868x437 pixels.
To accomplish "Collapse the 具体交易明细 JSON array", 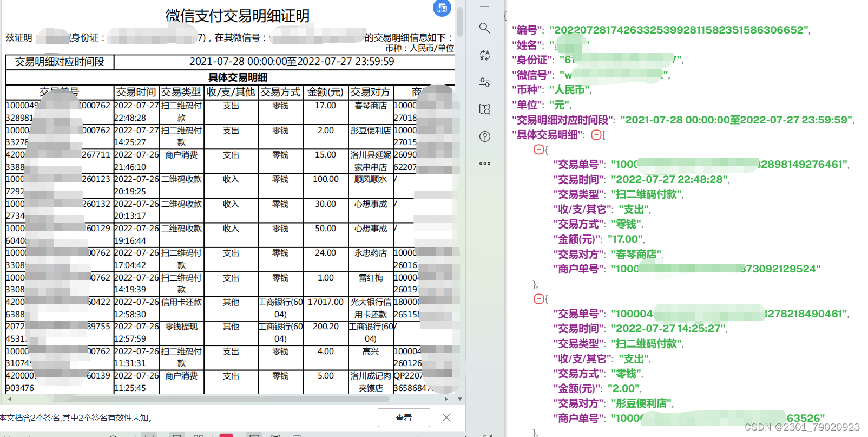I will tap(596, 135).
